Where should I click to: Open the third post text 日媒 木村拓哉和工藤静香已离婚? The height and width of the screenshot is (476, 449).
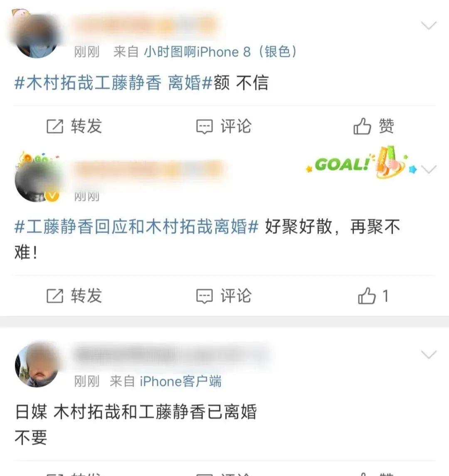coord(136,412)
